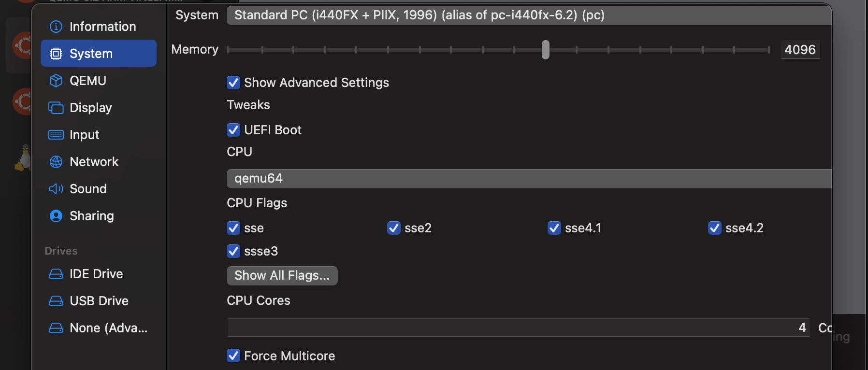Image resolution: width=868 pixels, height=370 pixels.
Task: Click the Memory slider handle
Action: pyautogui.click(x=546, y=50)
